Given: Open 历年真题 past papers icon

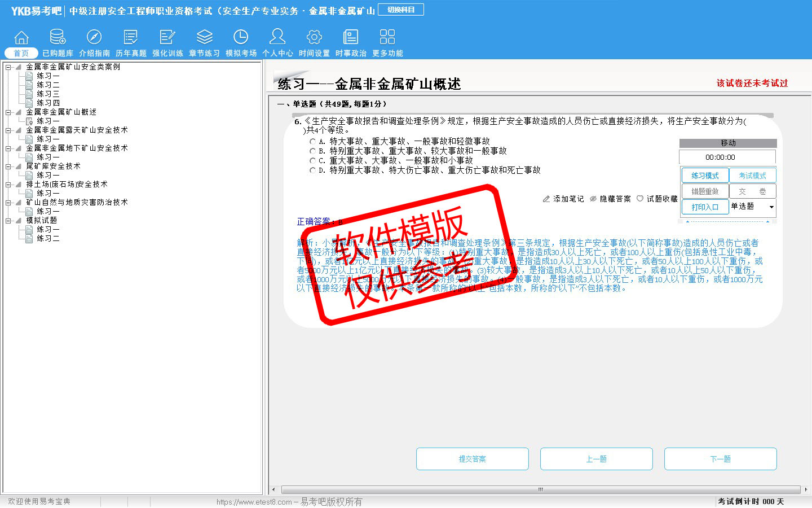Looking at the screenshot, I should [x=131, y=38].
